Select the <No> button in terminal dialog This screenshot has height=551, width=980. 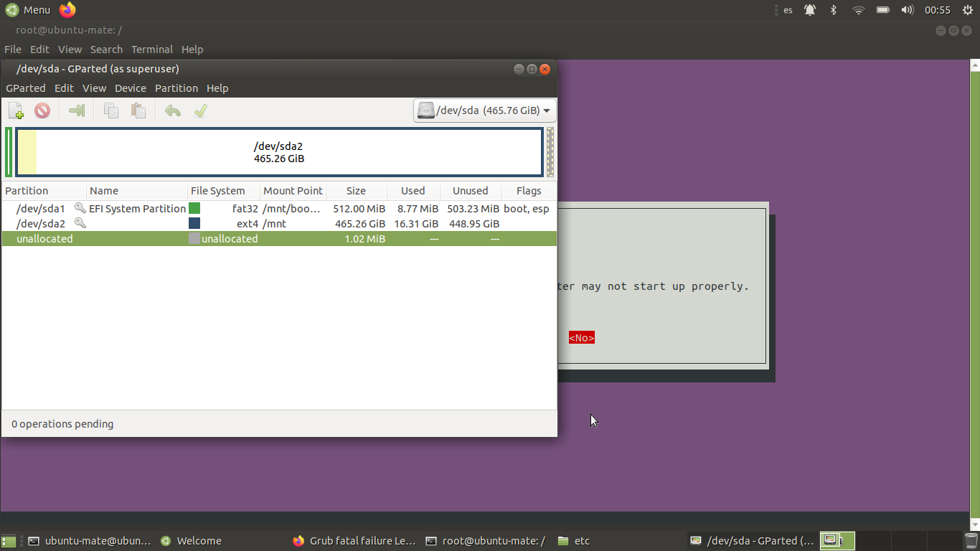[581, 338]
